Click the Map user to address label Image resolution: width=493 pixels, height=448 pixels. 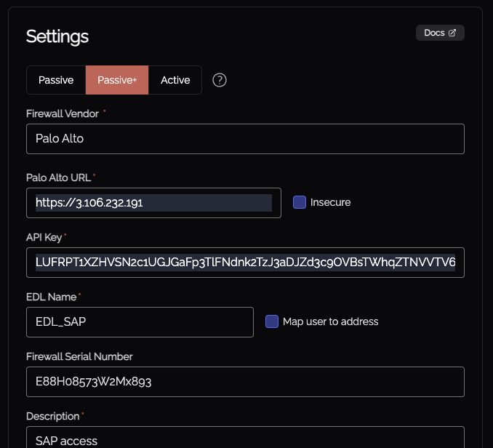click(330, 321)
